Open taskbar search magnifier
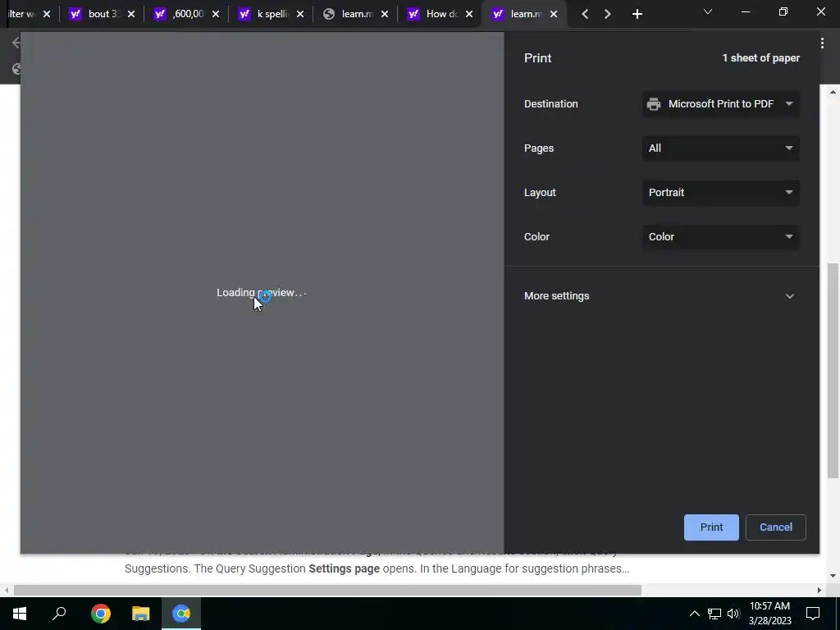This screenshot has width=840, height=630. 59,614
